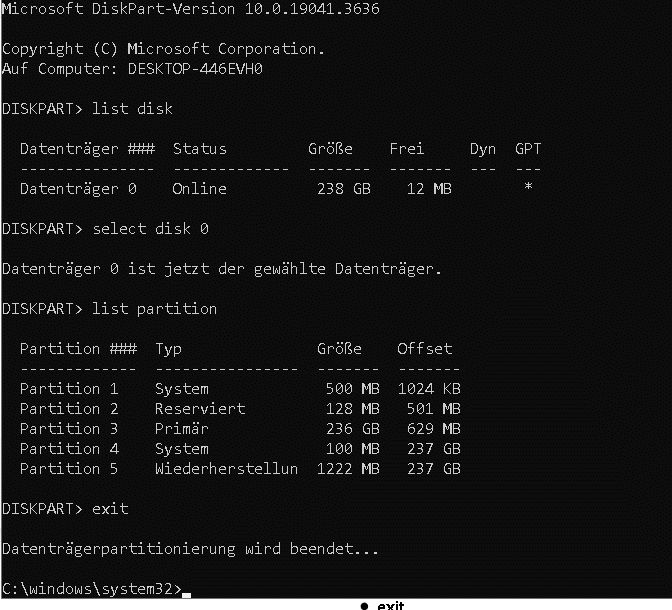
Task: Click the Datenträger 0 Online row
Action: coord(240,189)
